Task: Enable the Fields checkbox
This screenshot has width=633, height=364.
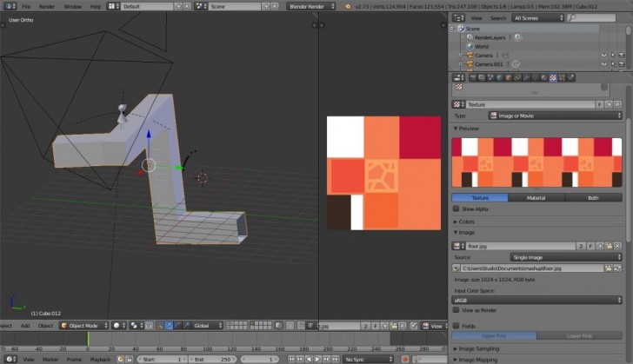Action: coord(456,326)
